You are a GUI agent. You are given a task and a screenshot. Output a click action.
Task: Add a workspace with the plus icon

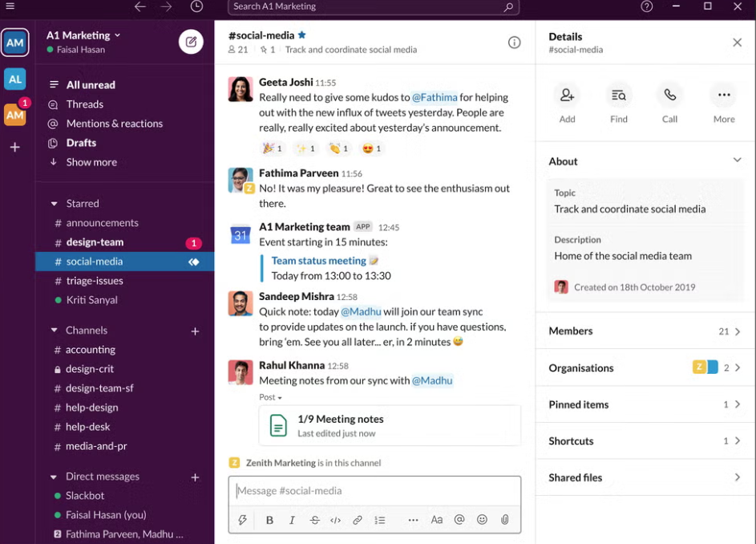point(15,147)
